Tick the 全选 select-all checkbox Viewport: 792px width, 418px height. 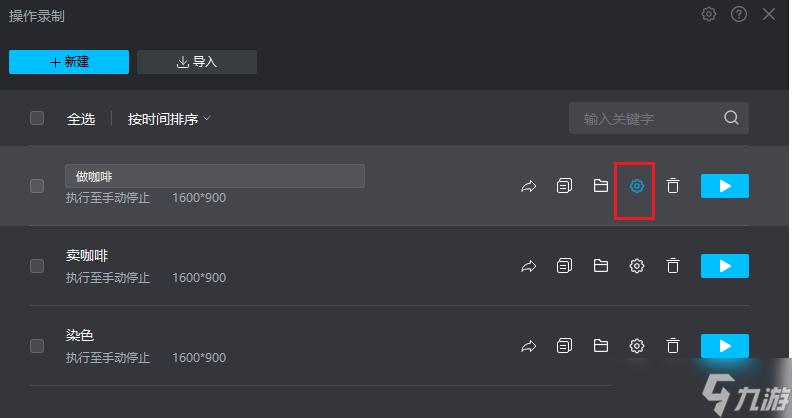click(x=37, y=118)
